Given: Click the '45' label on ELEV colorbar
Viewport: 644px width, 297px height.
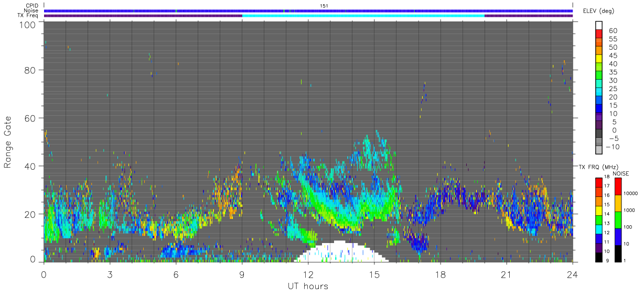Looking at the screenshot, I should click(x=613, y=56).
